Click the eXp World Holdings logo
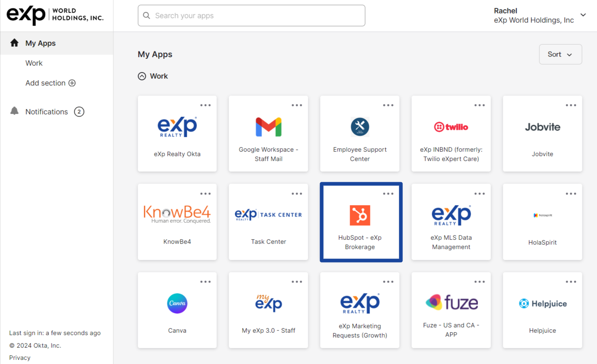The height and width of the screenshot is (364, 597). click(55, 15)
